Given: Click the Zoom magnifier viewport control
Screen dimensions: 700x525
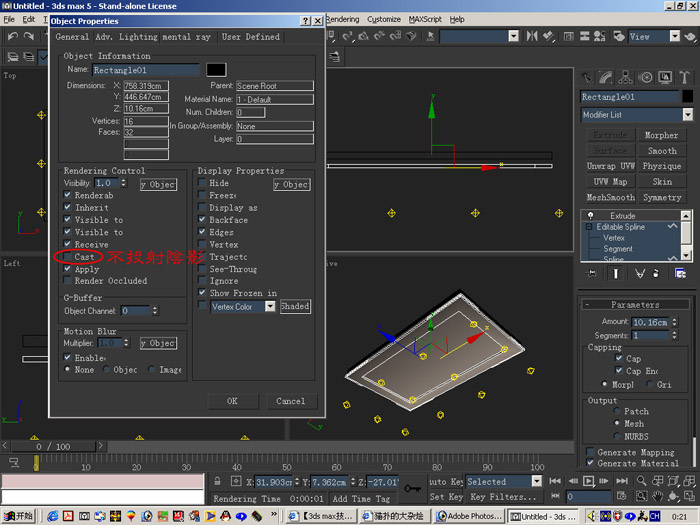Looking at the screenshot, I should [642, 481].
